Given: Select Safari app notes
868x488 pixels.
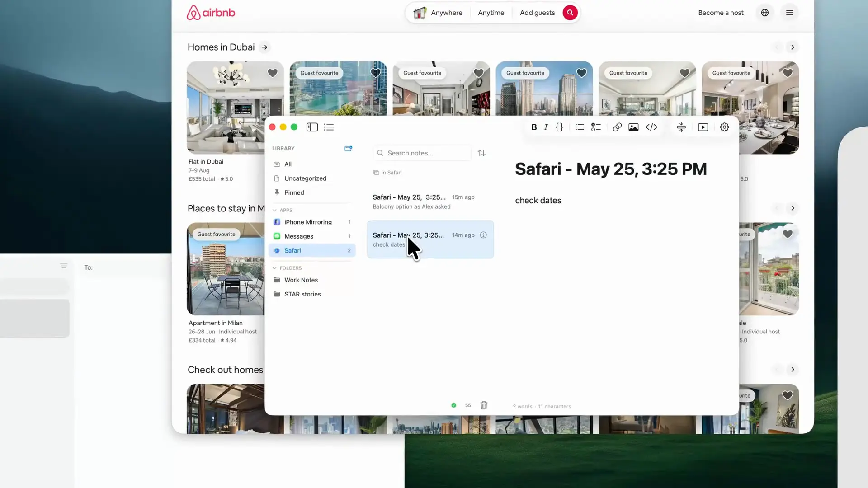Looking at the screenshot, I should 312,250.
